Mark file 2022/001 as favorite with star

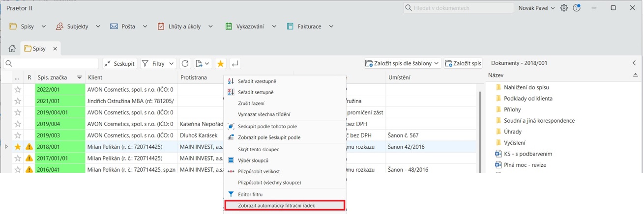coord(18,90)
